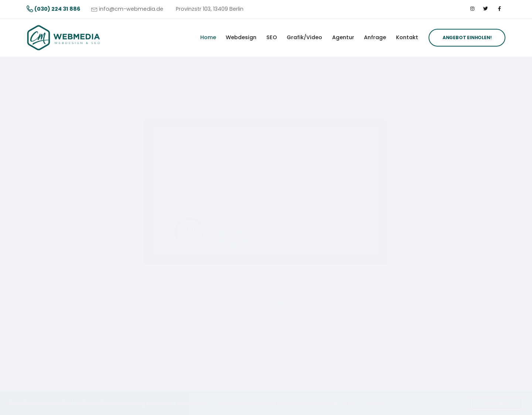Call the phone number (030) 224 31 886
The width and height of the screenshot is (532, 415).
pos(54,9)
